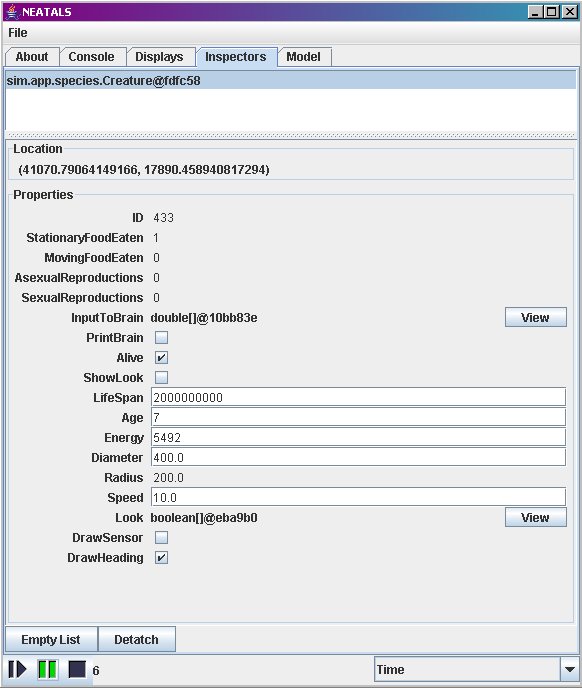This screenshot has width=582, height=688.
Task: Click the StationaryFoodEaten value 1
Action: (156, 237)
